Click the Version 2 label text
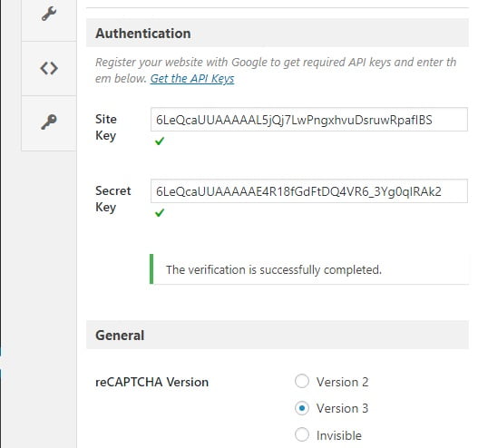Image resolution: width=478 pixels, height=448 pixels. tap(342, 382)
